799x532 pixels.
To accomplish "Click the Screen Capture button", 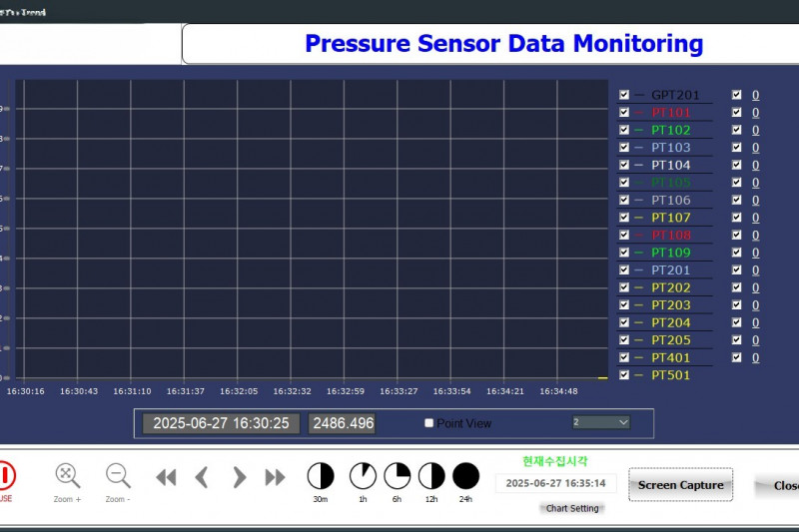I will coord(680,485).
